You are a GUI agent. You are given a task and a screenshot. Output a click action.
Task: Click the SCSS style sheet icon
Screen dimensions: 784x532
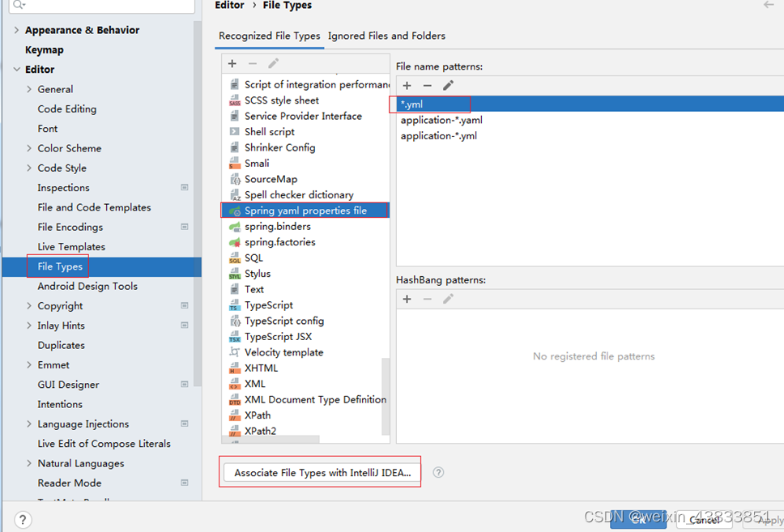[235, 100]
